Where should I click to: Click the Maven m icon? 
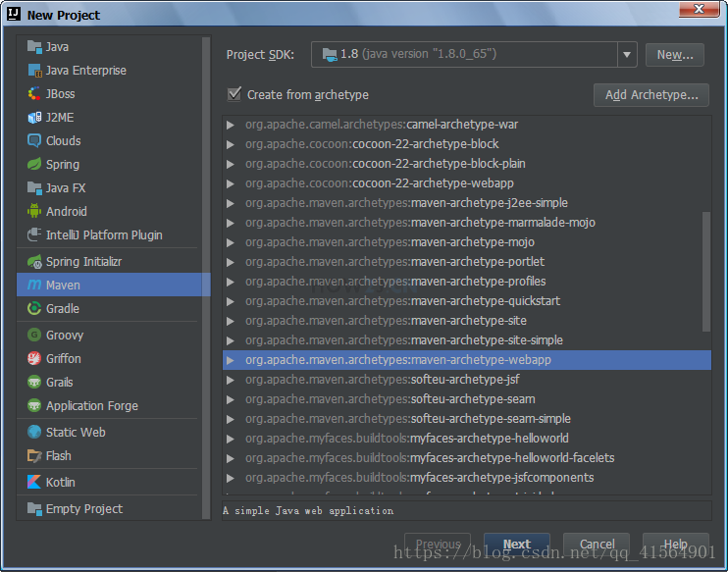coord(34,285)
